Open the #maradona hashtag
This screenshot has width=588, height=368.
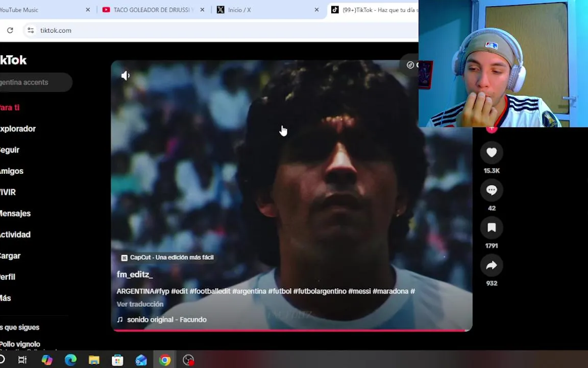point(390,291)
